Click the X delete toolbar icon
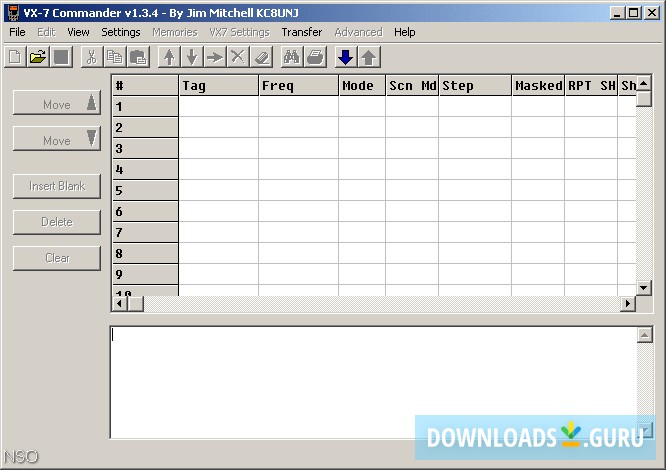 click(x=238, y=57)
